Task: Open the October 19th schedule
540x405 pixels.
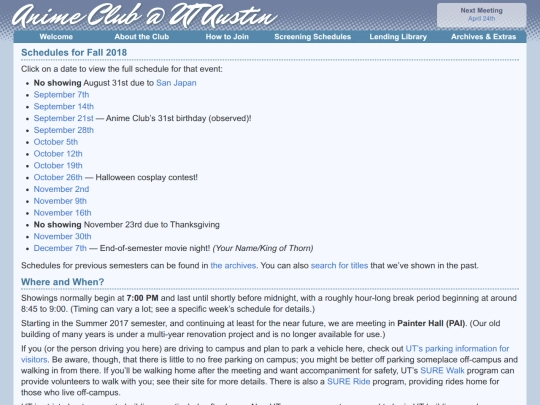Action: click(x=58, y=165)
